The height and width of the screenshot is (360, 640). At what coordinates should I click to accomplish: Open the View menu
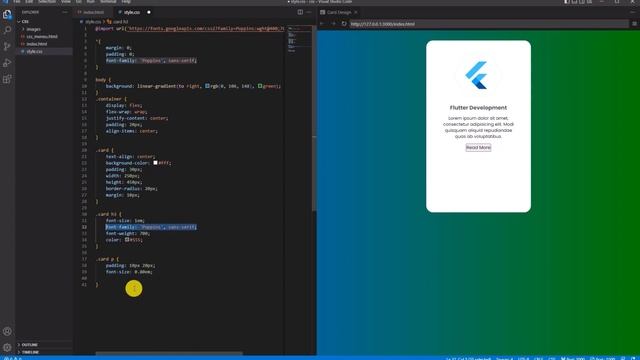pos(66,2)
